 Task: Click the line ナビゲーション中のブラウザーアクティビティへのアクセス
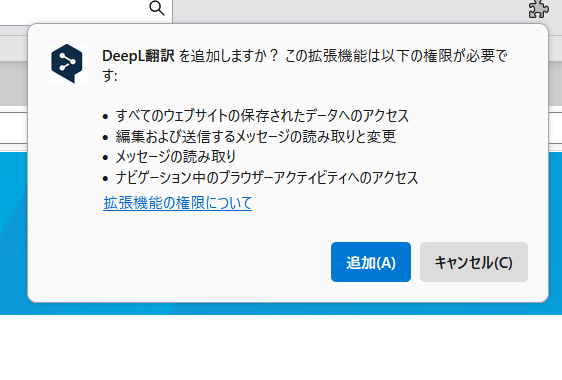click(267, 178)
